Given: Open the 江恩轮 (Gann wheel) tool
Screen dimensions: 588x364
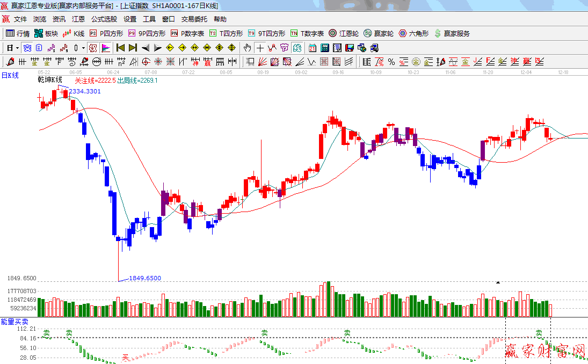Looking at the screenshot, I should (344, 33).
